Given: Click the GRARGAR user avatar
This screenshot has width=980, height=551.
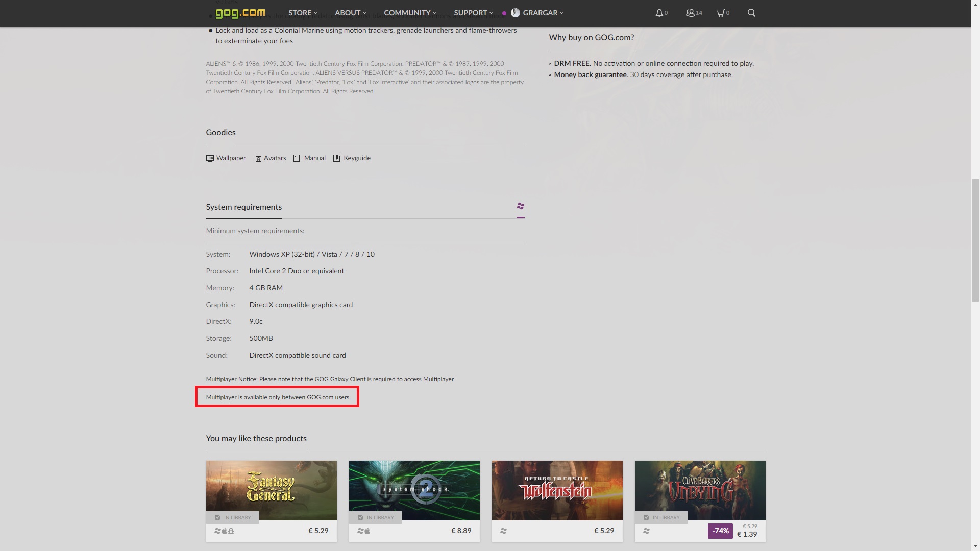Looking at the screenshot, I should (515, 13).
